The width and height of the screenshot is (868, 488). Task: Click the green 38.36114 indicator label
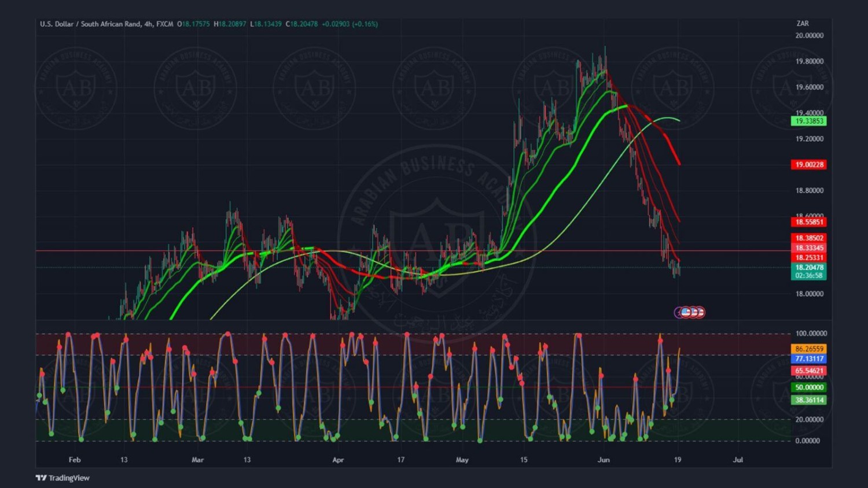pos(808,400)
